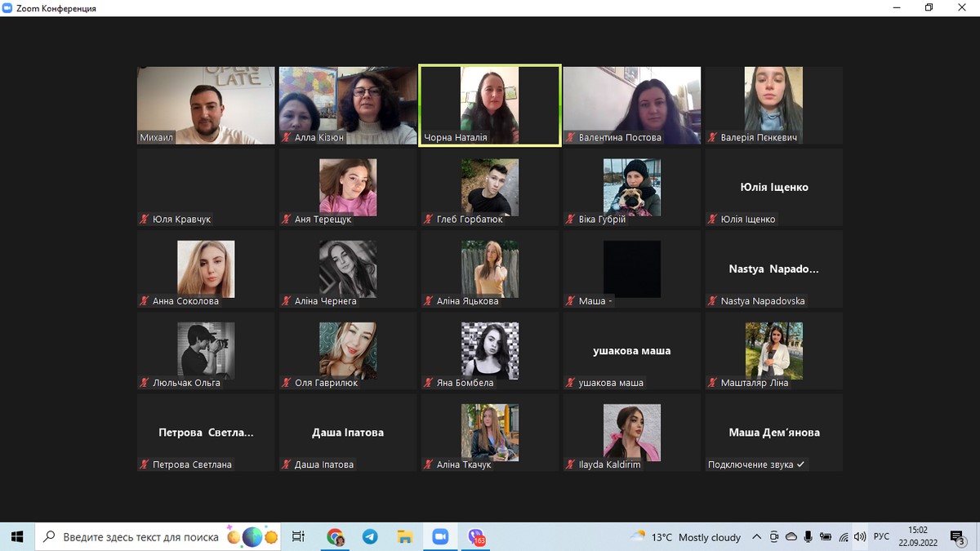Click the muted mic icon beside Валентина Постова
This screenshot has height=551, width=980.
click(x=571, y=138)
